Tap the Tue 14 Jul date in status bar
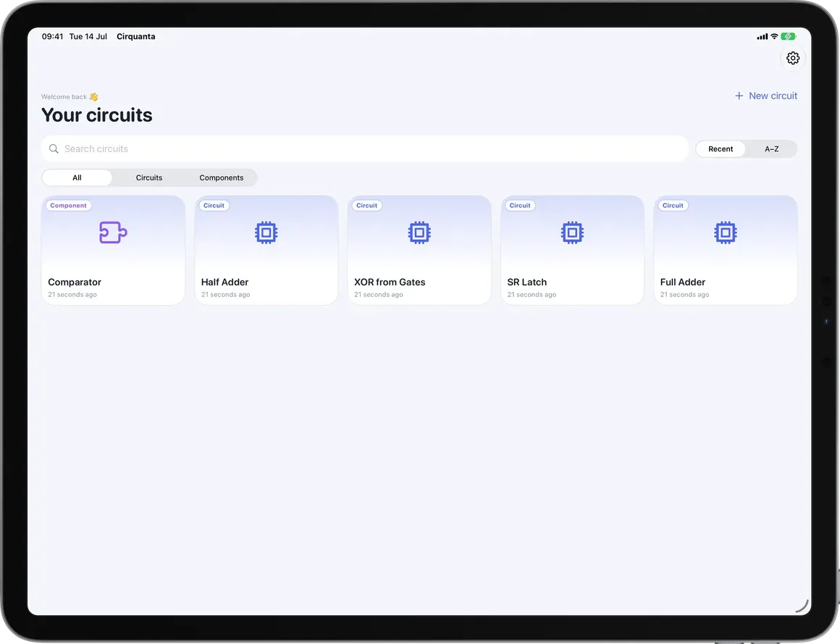 pyautogui.click(x=88, y=36)
